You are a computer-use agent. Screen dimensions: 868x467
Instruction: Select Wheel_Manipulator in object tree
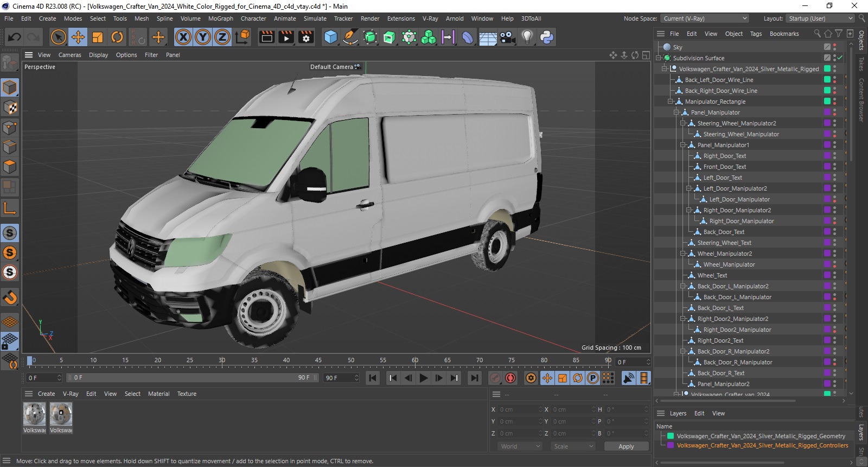tap(729, 264)
